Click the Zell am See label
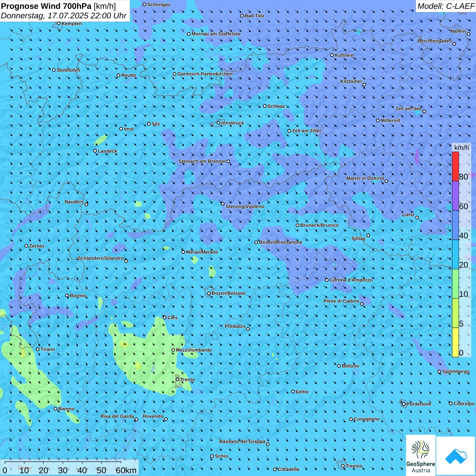The image size is (476, 476). pos(408,108)
